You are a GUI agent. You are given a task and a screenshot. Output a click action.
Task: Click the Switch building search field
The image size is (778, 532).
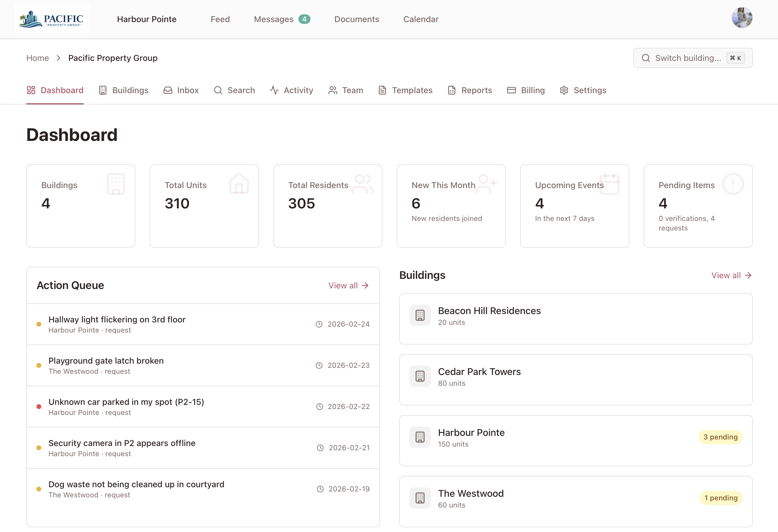click(693, 58)
